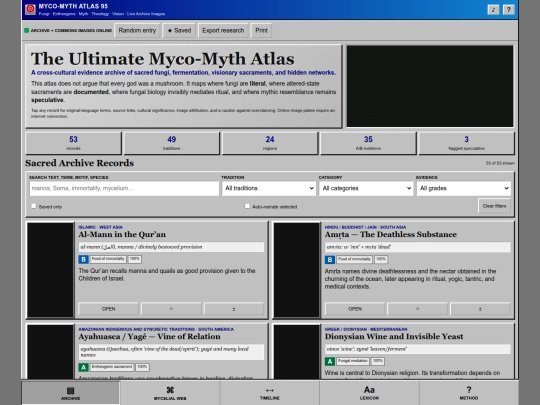540x405 pixels.
Task: Open the Amrta Deathless Substance record
Action: point(355,309)
